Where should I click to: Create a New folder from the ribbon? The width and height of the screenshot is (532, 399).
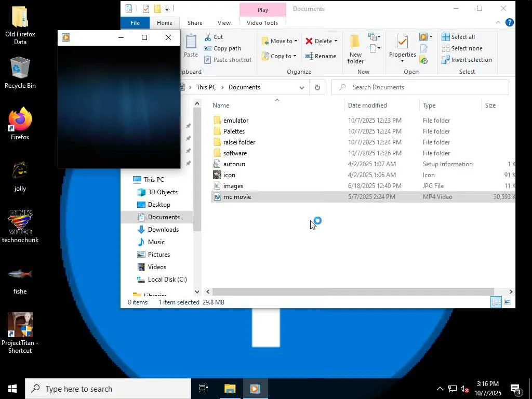[x=355, y=49]
